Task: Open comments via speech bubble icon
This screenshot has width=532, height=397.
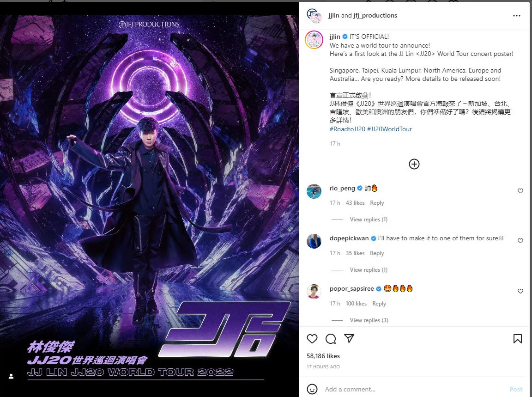Action: pos(331,339)
